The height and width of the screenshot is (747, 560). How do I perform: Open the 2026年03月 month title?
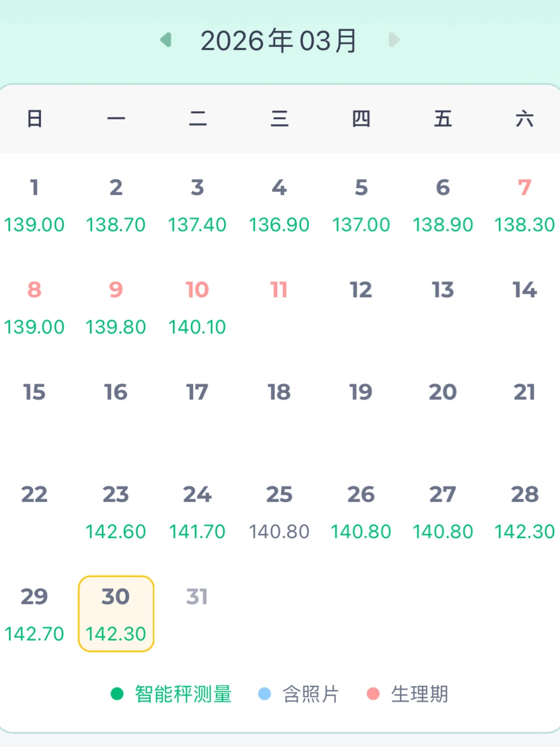(x=279, y=40)
